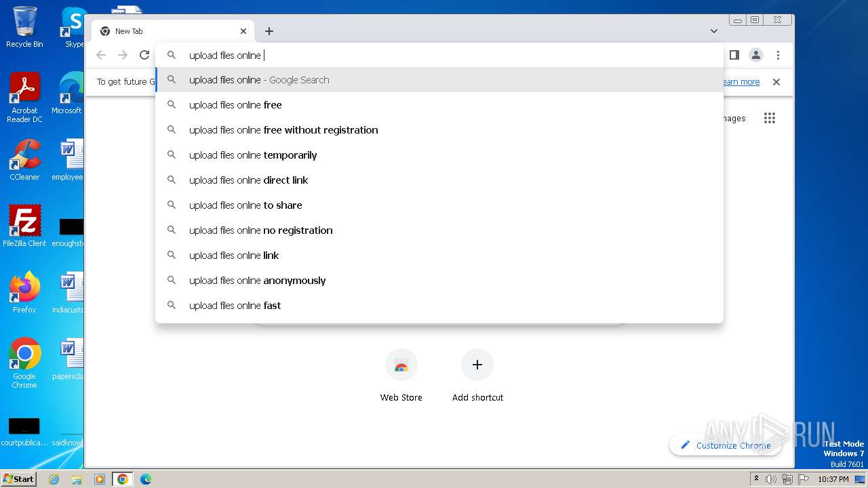
Task: Choose suggestion 'upload files online to share'
Action: [439, 205]
